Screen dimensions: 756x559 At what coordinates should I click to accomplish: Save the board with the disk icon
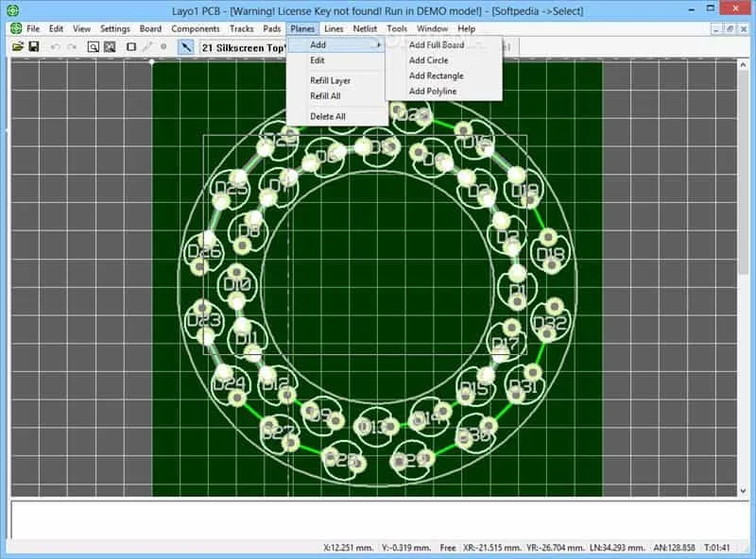[x=34, y=47]
